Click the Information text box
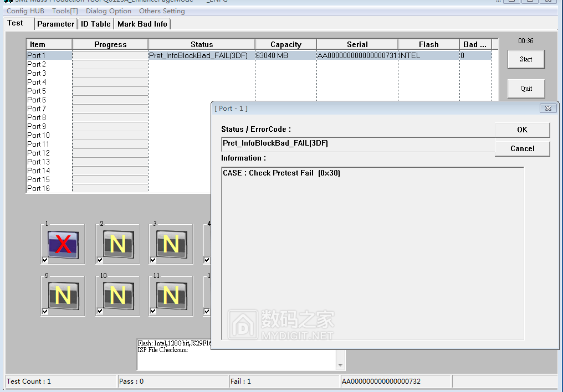563x392 pixels. point(373,253)
